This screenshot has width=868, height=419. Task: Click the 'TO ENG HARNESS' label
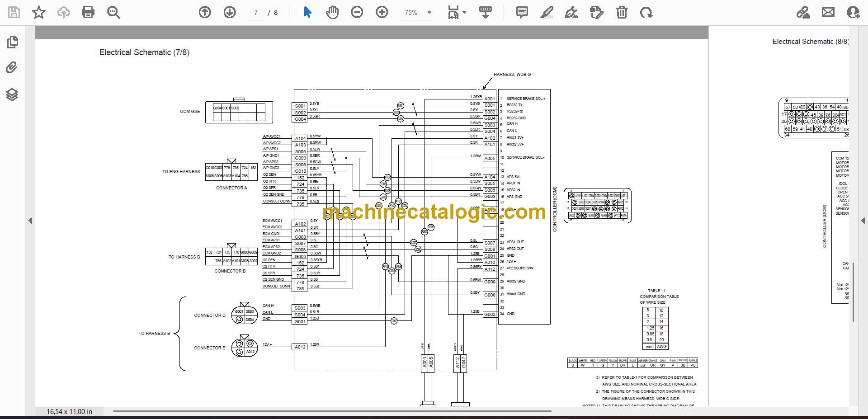click(181, 172)
